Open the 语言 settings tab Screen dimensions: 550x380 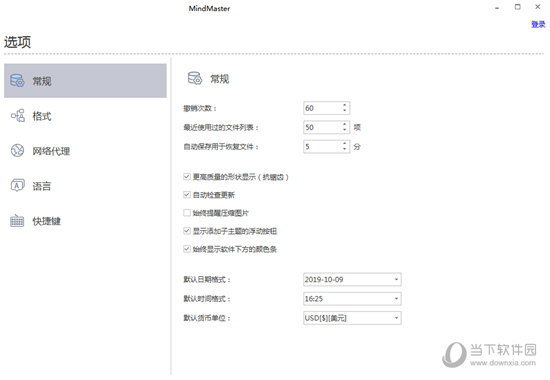click(x=85, y=186)
